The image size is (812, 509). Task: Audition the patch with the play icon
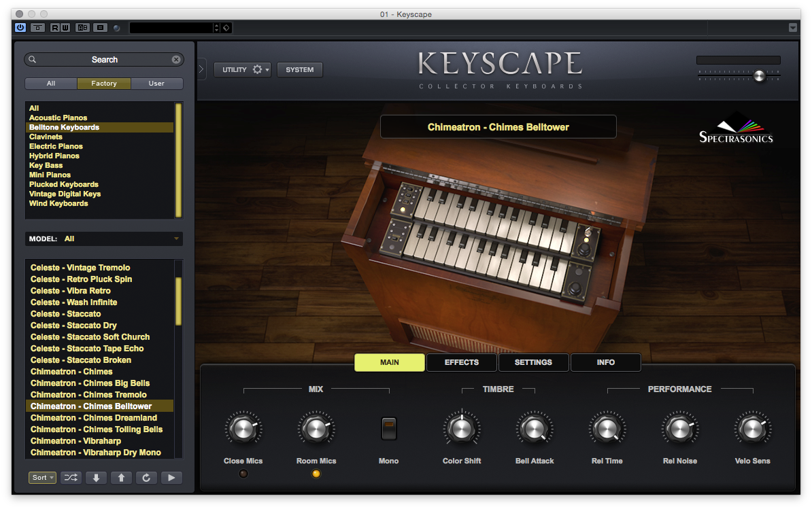coord(171,478)
